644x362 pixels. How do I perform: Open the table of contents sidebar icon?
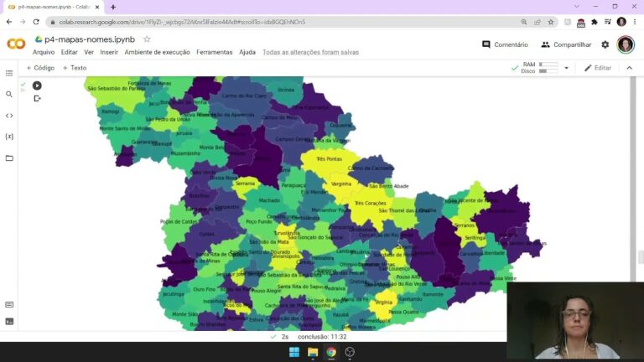tap(9, 73)
